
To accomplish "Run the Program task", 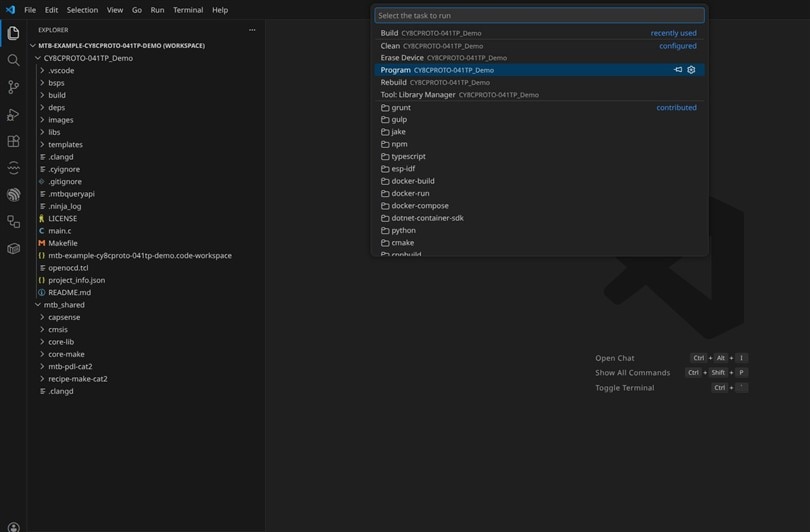I will pyautogui.click(x=539, y=70).
